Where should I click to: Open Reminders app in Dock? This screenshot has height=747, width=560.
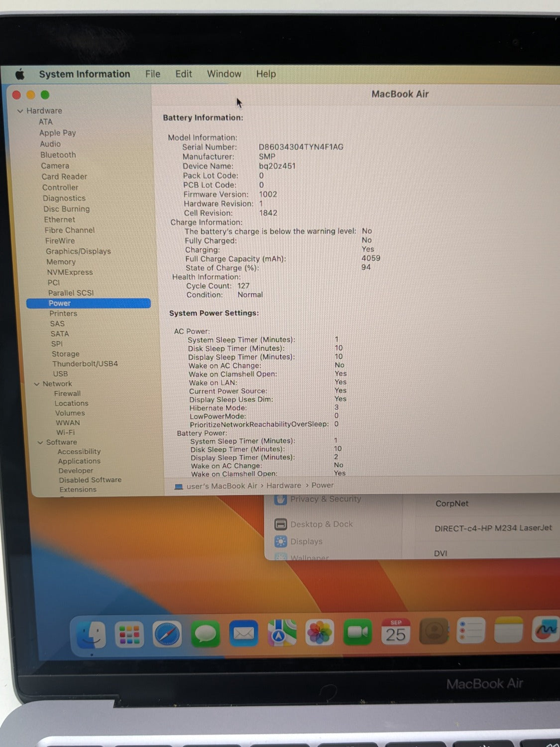click(x=470, y=630)
